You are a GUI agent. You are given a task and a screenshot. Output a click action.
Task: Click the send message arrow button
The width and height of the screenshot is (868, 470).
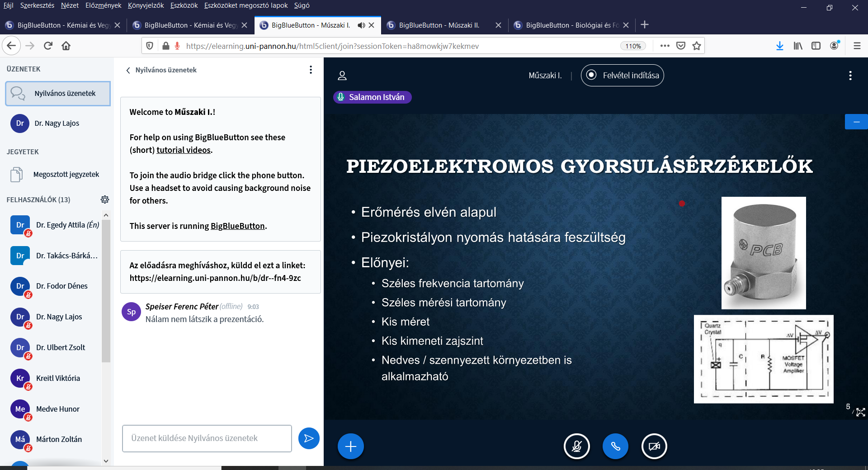[x=309, y=438]
